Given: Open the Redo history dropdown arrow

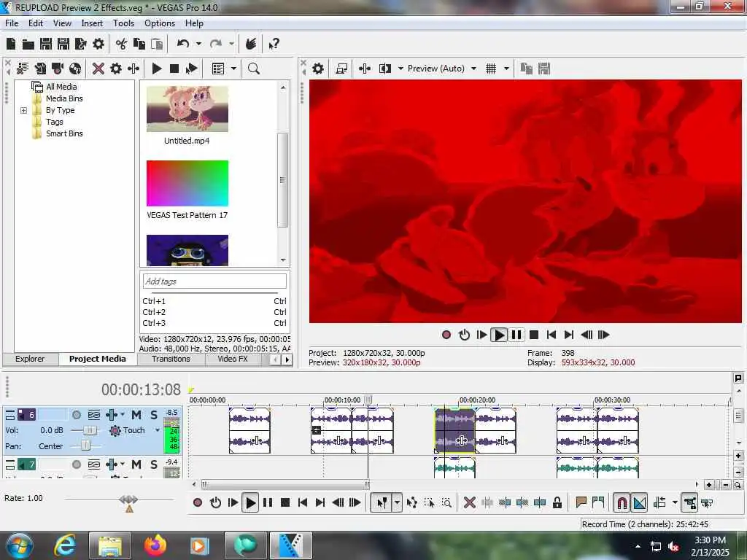Looking at the screenshot, I should click(231, 44).
